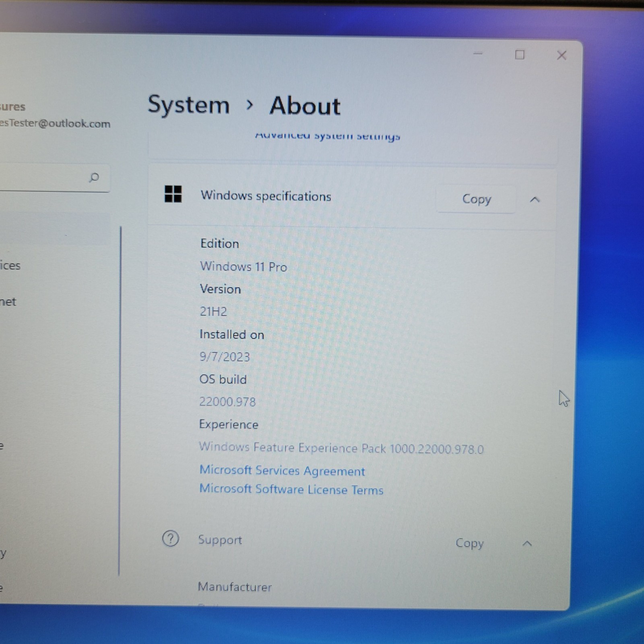The width and height of the screenshot is (644, 644).
Task: Select the Windows 11 Pro edition text
Action: coord(243,266)
